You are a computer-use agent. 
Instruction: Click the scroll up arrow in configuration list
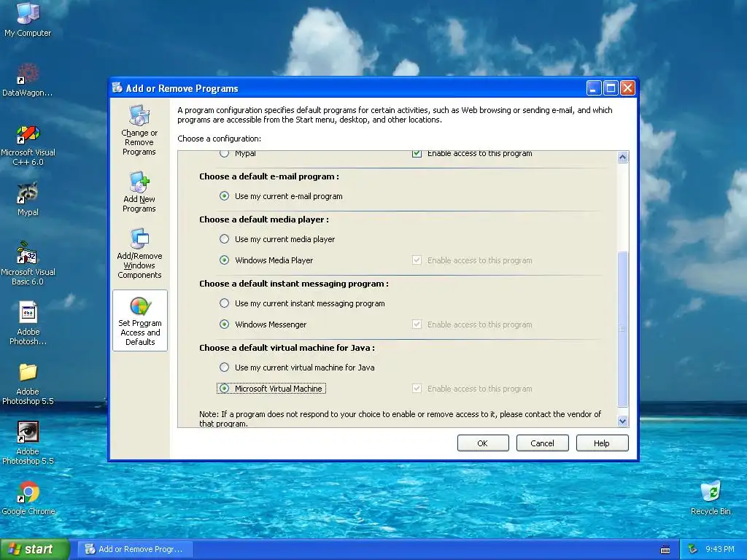(x=622, y=157)
